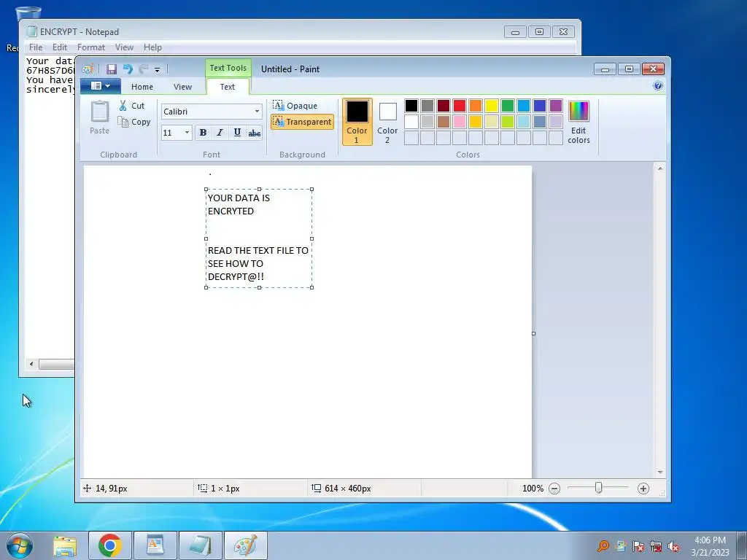Click Notepad horizontal scrollbar left arrow
This screenshot has height=560, width=747.
[x=31, y=365]
